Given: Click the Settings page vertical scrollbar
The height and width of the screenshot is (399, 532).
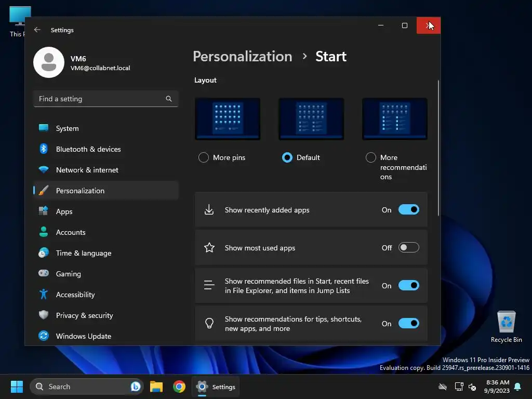Looking at the screenshot, I should [x=438, y=148].
